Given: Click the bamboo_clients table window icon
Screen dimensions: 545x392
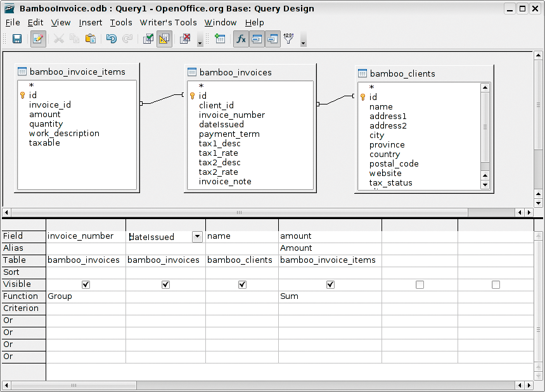Looking at the screenshot, I should 362,73.
